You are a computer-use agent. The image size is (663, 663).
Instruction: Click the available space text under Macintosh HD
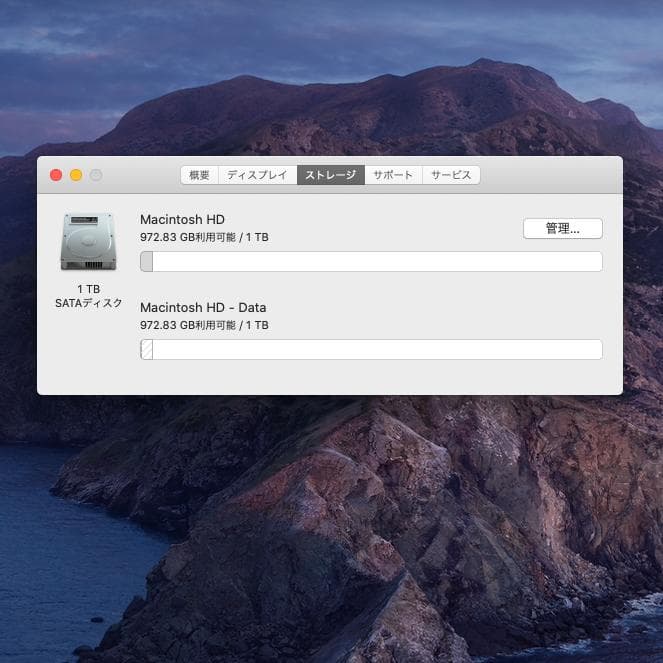pyautogui.click(x=204, y=237)
